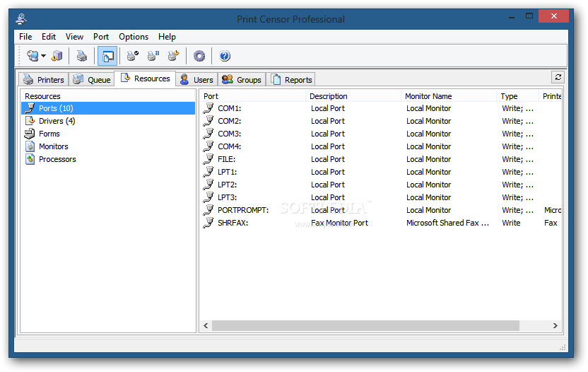The height and width of the screenshot is (372, 588).
Task: Click the application icon in title bar
Action: pos(21,19)
